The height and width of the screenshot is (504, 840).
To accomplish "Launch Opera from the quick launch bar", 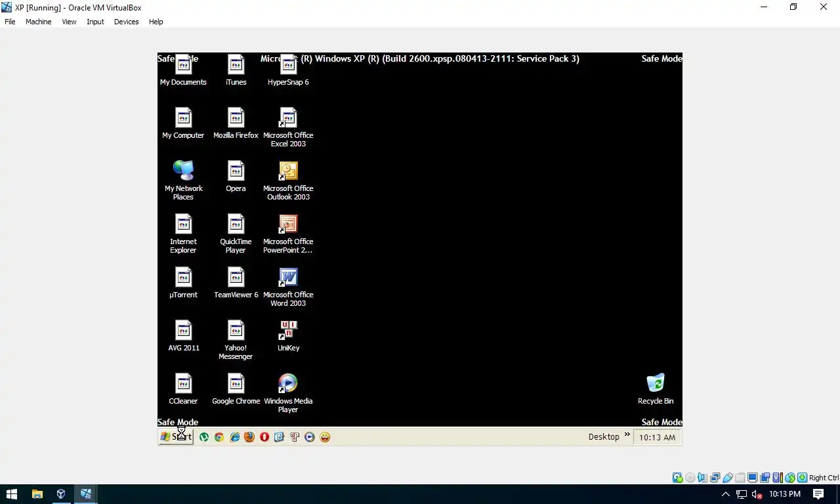I will tap(264, 437).
